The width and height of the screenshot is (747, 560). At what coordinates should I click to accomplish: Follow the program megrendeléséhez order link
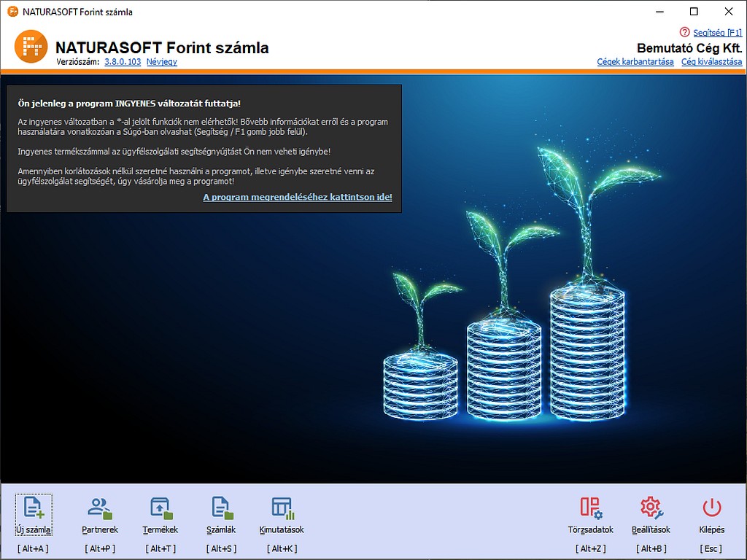(x=297, y=197)
